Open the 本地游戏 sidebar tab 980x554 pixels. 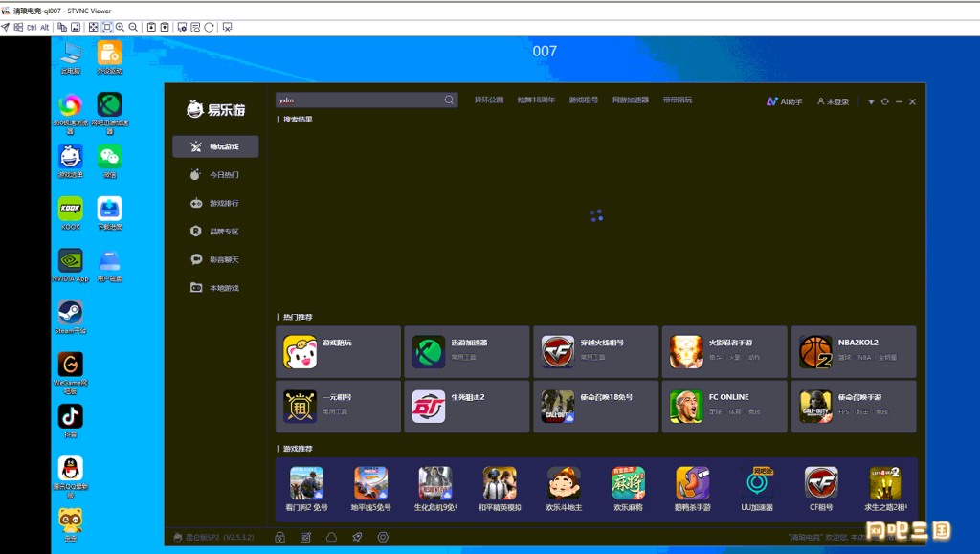[215, 288]
